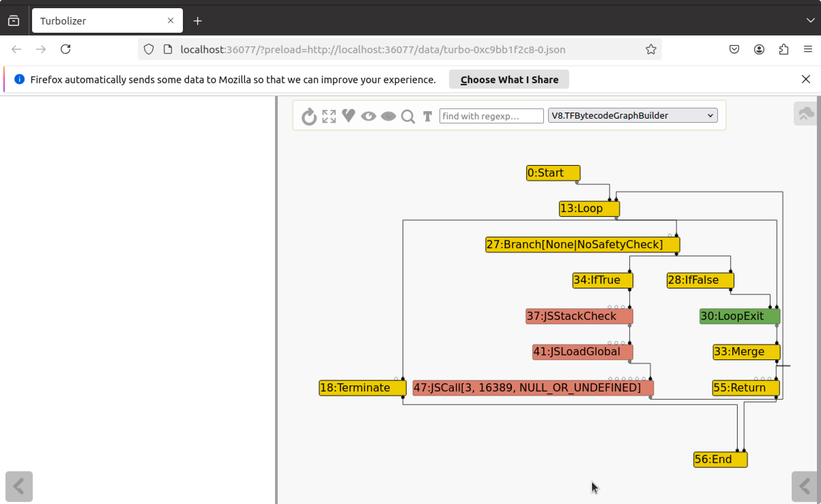Open the V8.TFBytecodeGraphBuilder phase dropdown
821x504 pixels.
point(632,116)
